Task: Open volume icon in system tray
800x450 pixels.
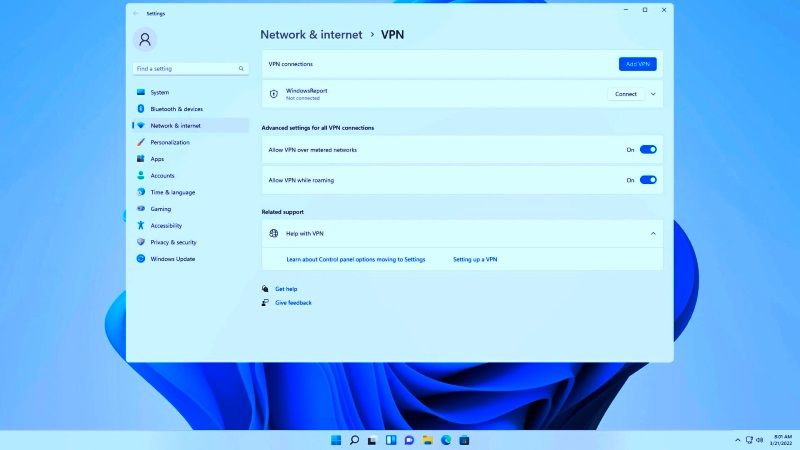Action: (x=760, y=440)
